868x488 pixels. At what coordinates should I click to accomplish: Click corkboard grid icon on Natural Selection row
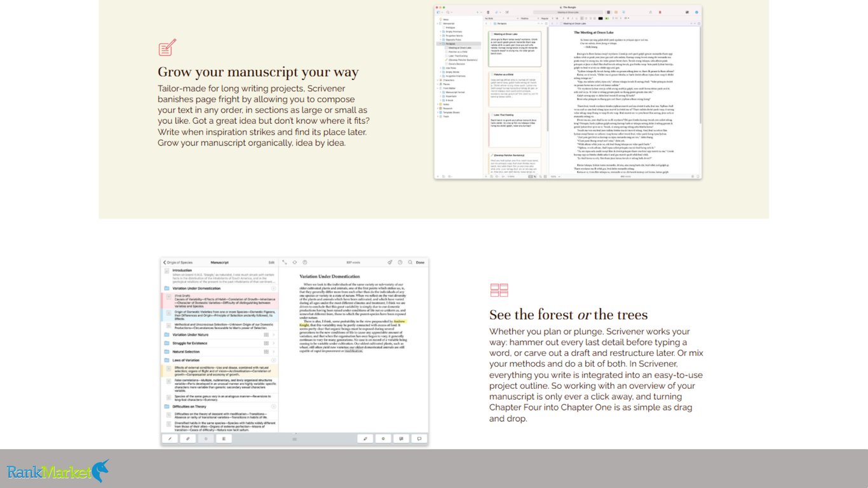click(x=266, y=351)
